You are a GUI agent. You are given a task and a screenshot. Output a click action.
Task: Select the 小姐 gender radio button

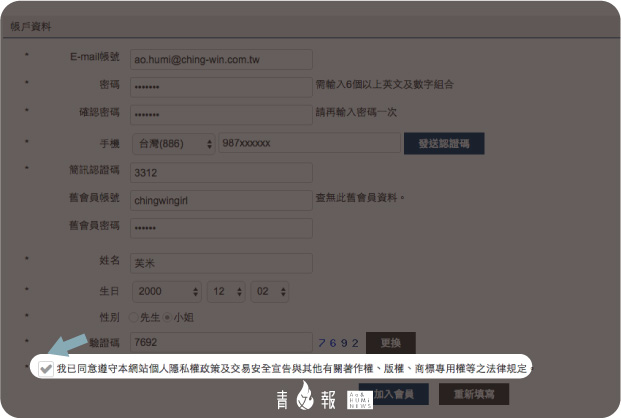pos(169,317)
